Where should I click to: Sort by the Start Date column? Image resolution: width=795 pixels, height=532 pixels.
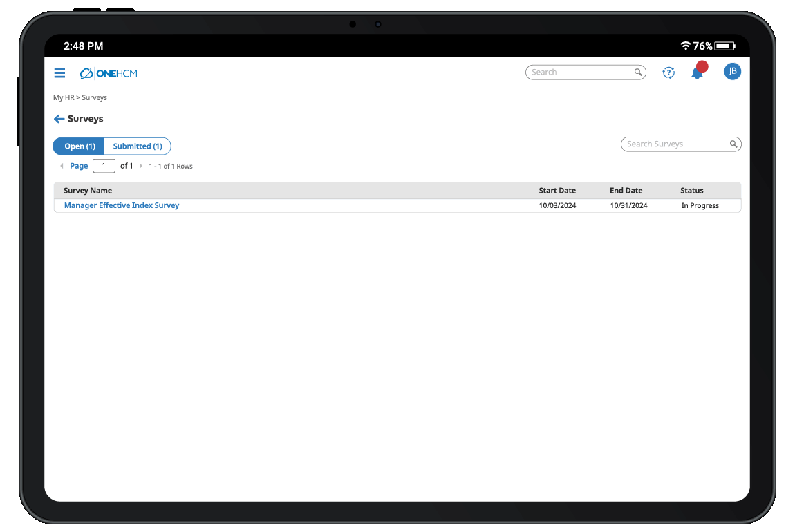(558, 190)
